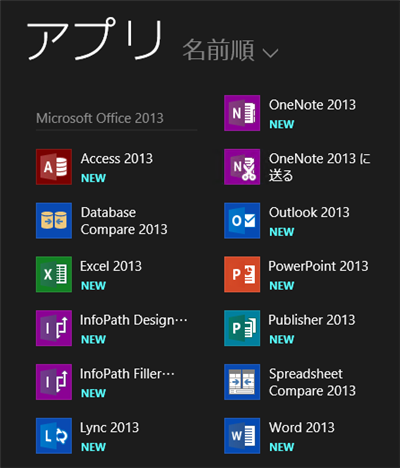The height and width of the screenshot is (468, 400).
Task: Open the 名前順 sort dropdown
Action: [x=230, y=50]
